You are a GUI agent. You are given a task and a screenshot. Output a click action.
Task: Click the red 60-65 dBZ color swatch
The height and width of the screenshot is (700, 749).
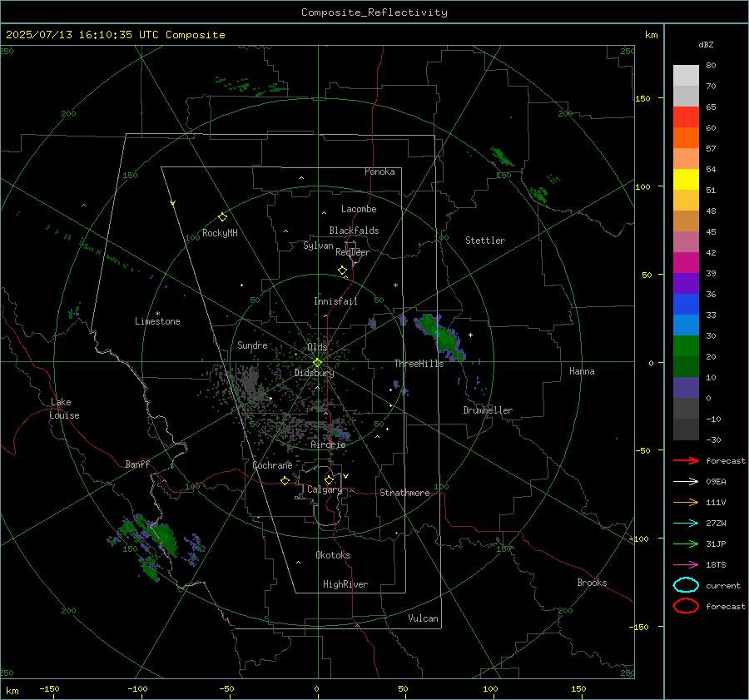pos(686,117)
